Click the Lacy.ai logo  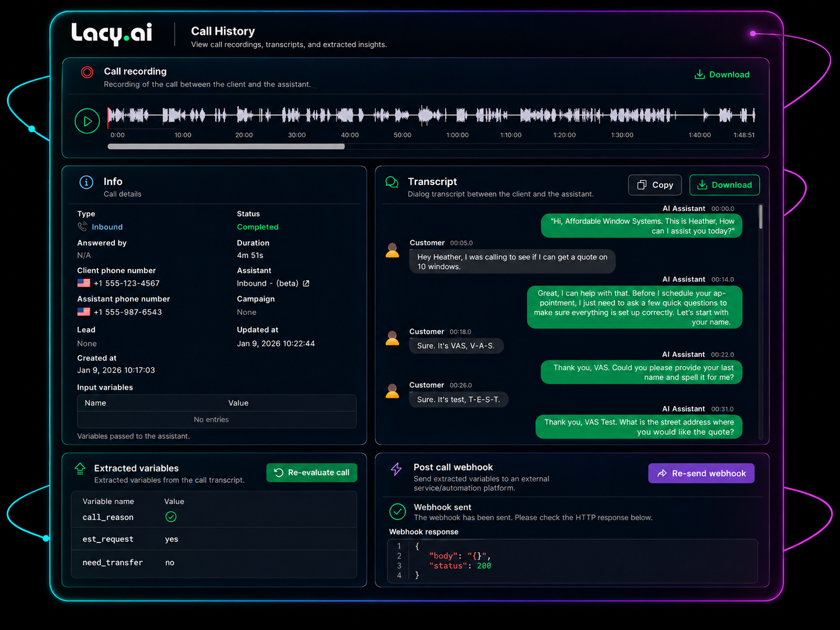112,32
